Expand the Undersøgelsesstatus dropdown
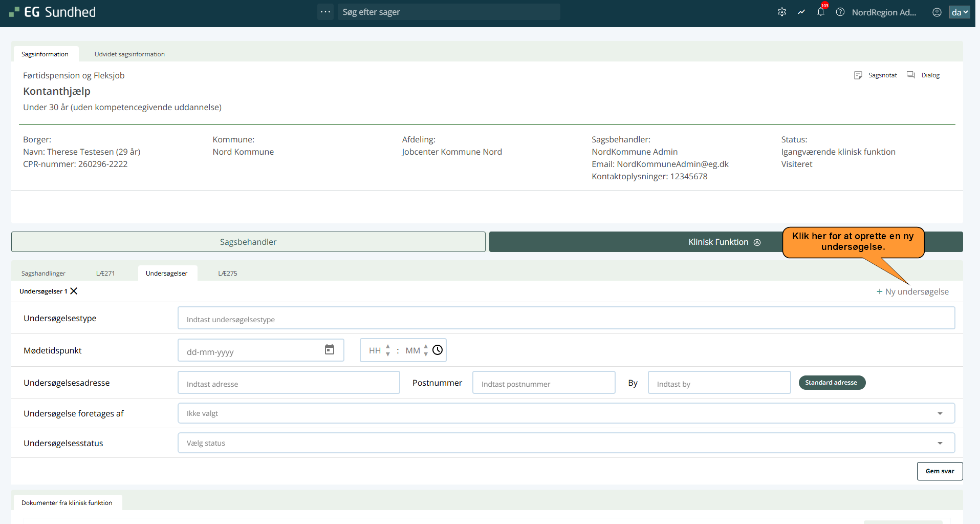980x524 pixels. [940, 443]
